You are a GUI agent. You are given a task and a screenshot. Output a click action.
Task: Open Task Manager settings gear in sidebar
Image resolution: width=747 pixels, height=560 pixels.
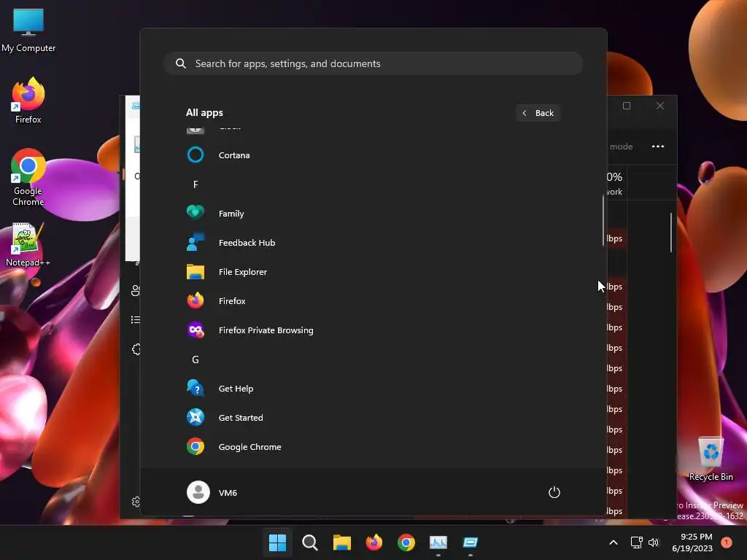[x=136, y=502]
